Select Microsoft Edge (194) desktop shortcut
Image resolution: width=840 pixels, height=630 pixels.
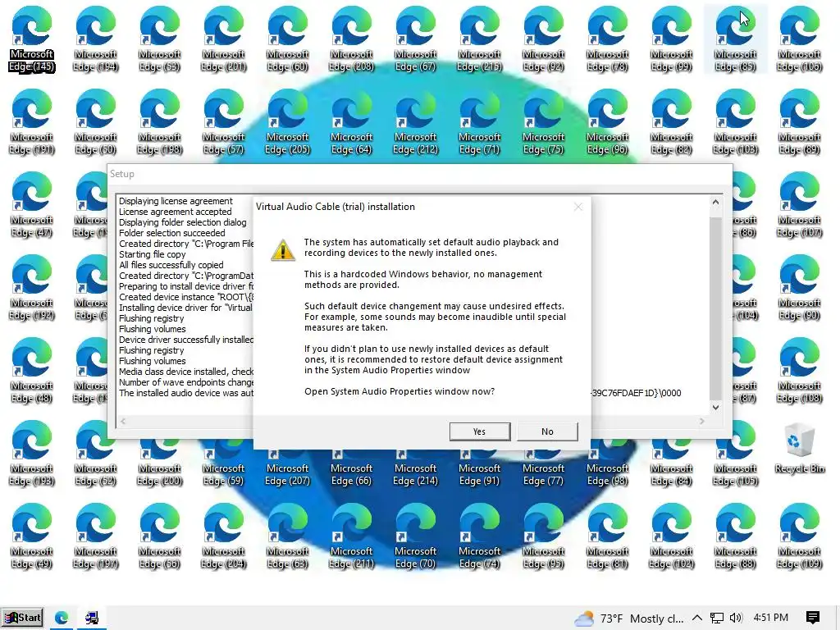tap(96, 39)
